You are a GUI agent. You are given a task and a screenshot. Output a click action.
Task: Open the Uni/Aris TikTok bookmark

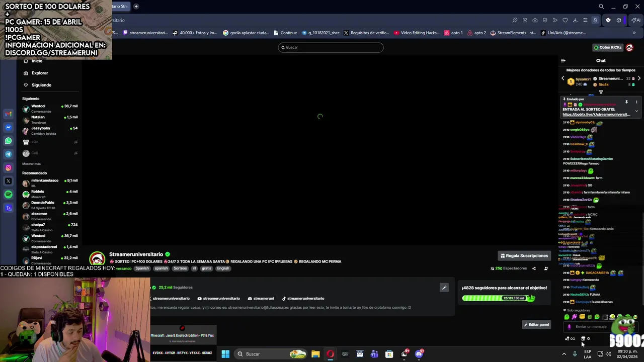(x=563, y=33)
